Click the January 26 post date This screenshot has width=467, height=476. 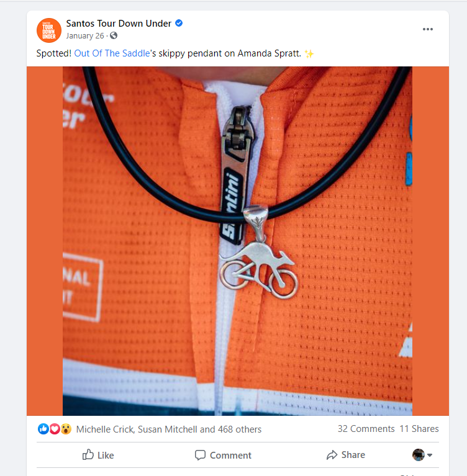pyautogui.click(x=85, y=36)
